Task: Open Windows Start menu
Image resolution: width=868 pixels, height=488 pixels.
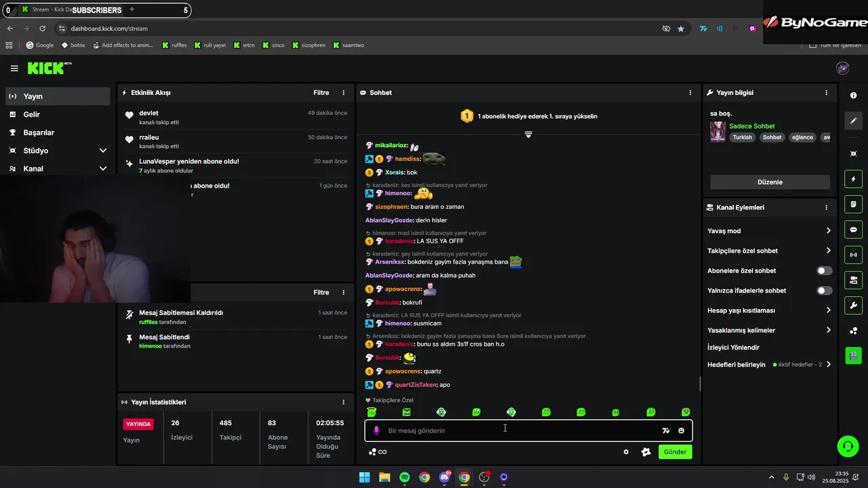Action: click(x=364, y=477)
